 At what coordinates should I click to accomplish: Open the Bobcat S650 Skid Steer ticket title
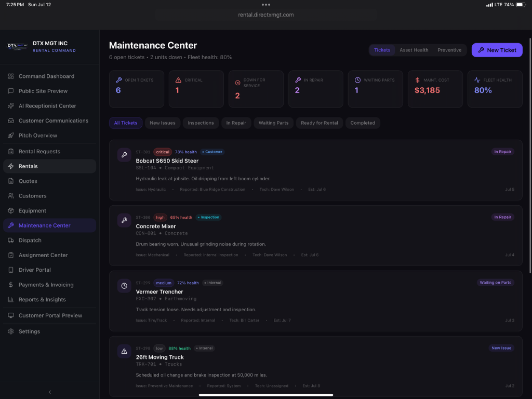(167, 161)
